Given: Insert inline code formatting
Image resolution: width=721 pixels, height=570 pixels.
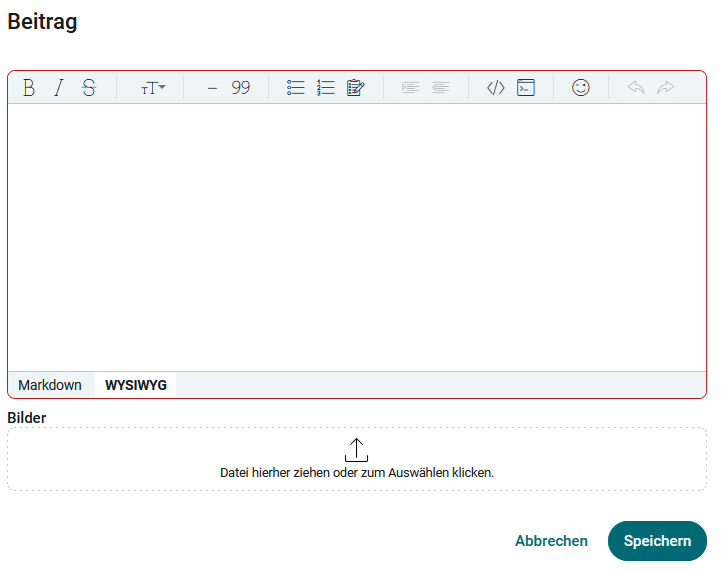Looking at the screenshot, I should [x=496, y=88].
